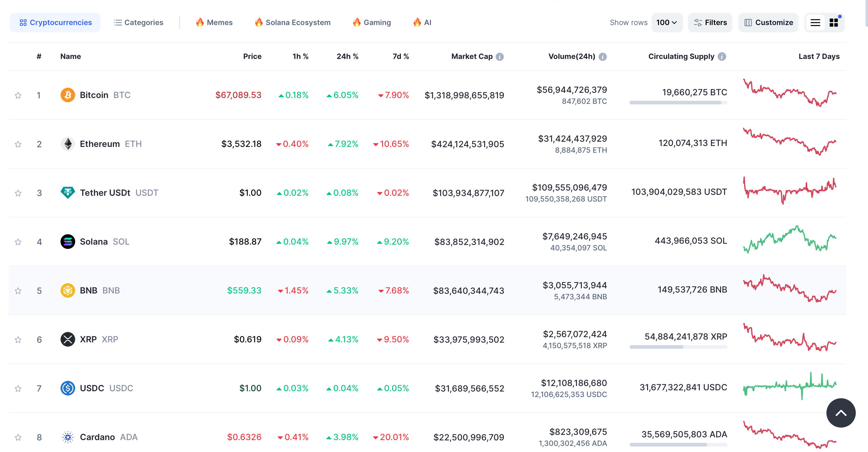
Task: Star Tether USDt for watchlist
Action: click(18, 193)
